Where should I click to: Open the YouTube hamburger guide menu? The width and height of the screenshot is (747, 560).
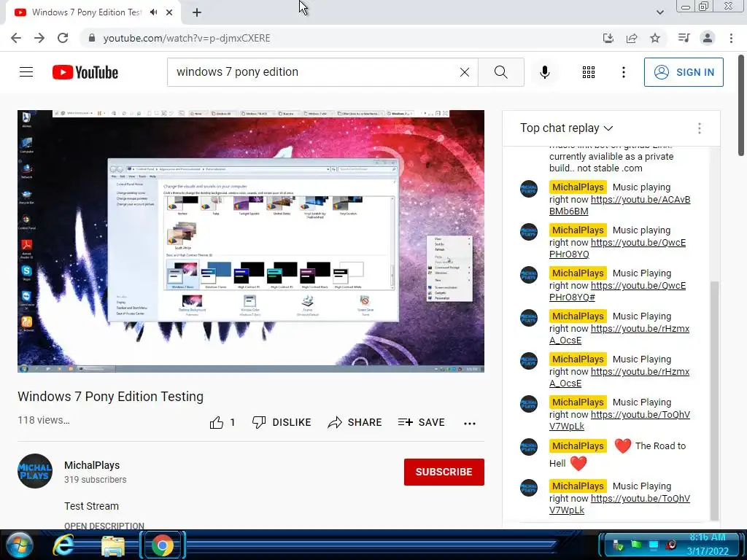(26, 72)
